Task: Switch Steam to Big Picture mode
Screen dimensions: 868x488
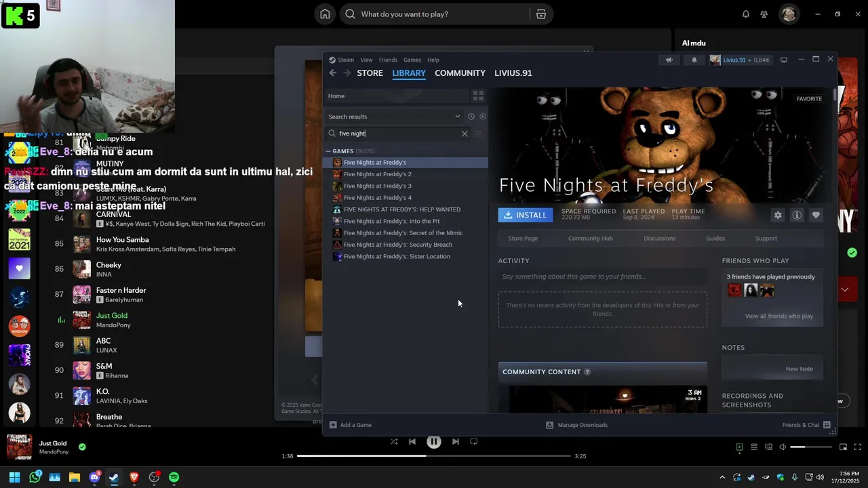Action: coord(784,60)
